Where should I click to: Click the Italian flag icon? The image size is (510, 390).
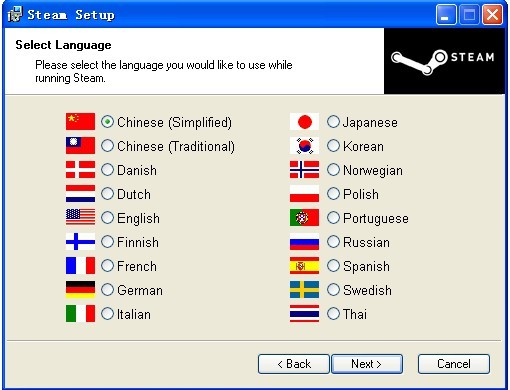[x=80, y=313]
